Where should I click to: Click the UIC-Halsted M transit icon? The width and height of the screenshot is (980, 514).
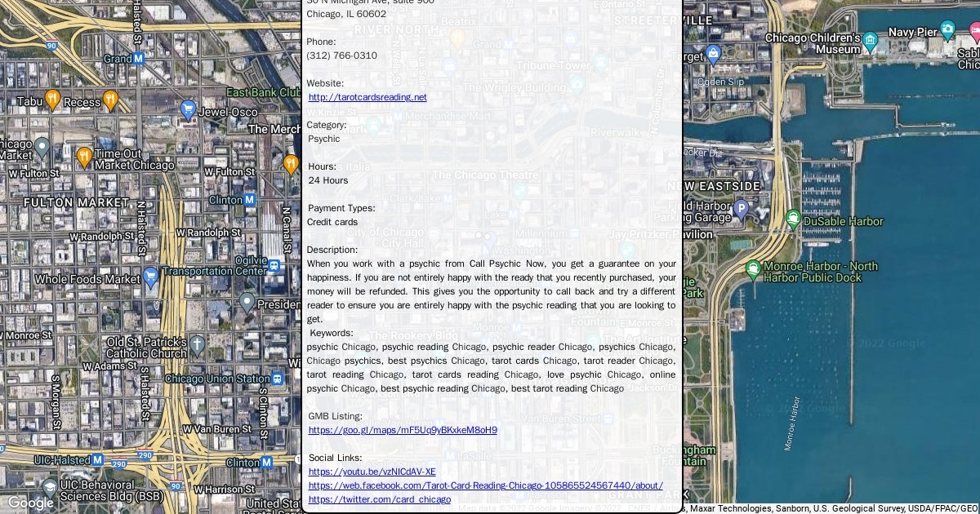click(98, 459)
